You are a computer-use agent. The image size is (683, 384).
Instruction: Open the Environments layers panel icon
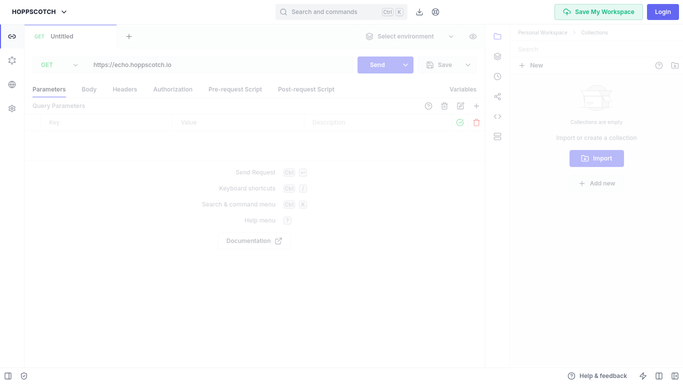[x=497, y=57]
